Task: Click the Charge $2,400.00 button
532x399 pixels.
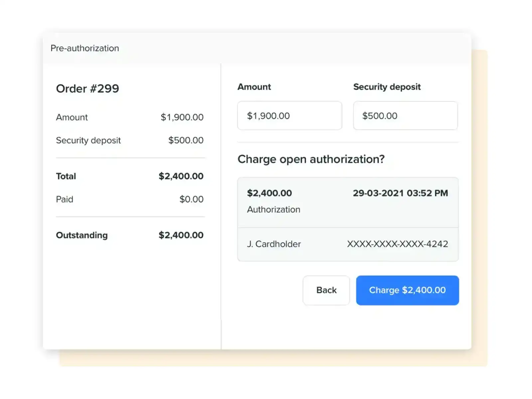Action: (407, 290)
